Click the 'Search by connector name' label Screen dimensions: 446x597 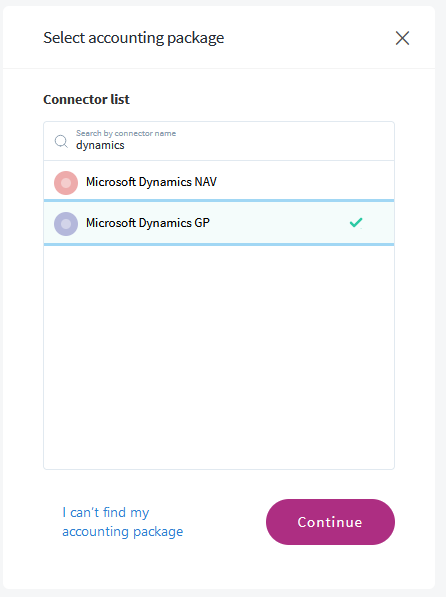(126, 133)
